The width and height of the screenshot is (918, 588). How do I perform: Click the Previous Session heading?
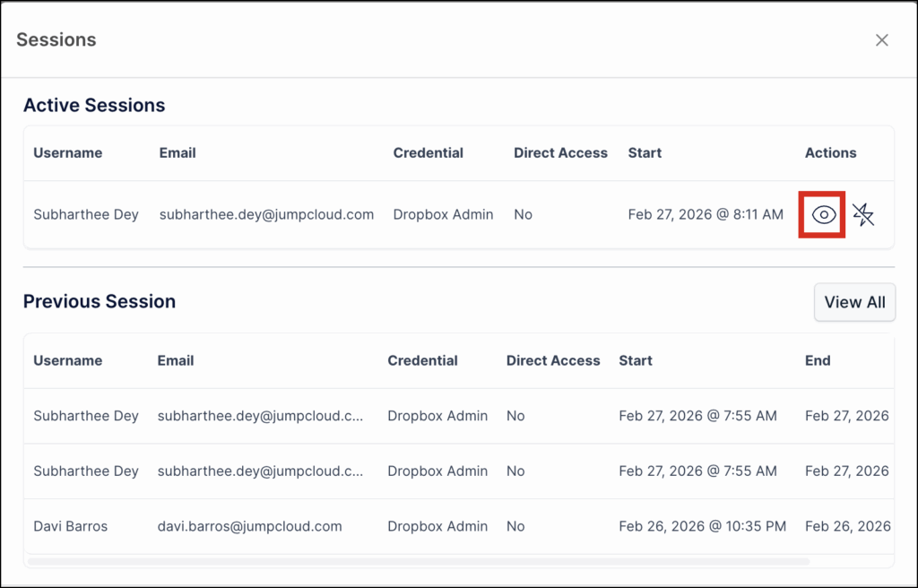[x=100, y=302]
